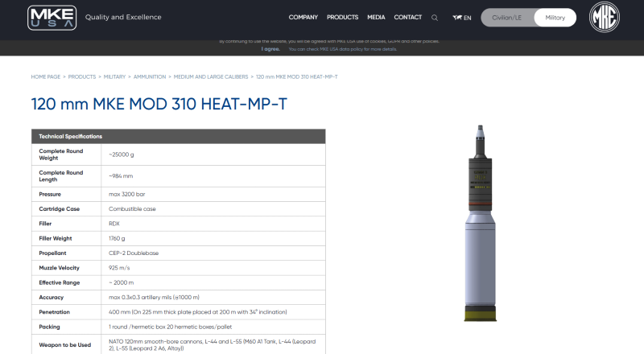Select the RDX filler value
The height and width of the screenshot is (354, 644).
(x=114, y=224)
